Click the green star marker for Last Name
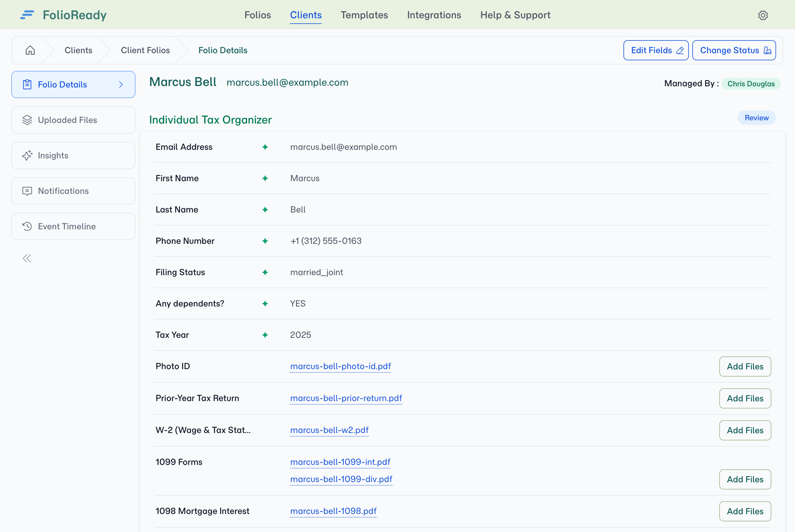This screenshot has width=795, height=532. point(265,210)
